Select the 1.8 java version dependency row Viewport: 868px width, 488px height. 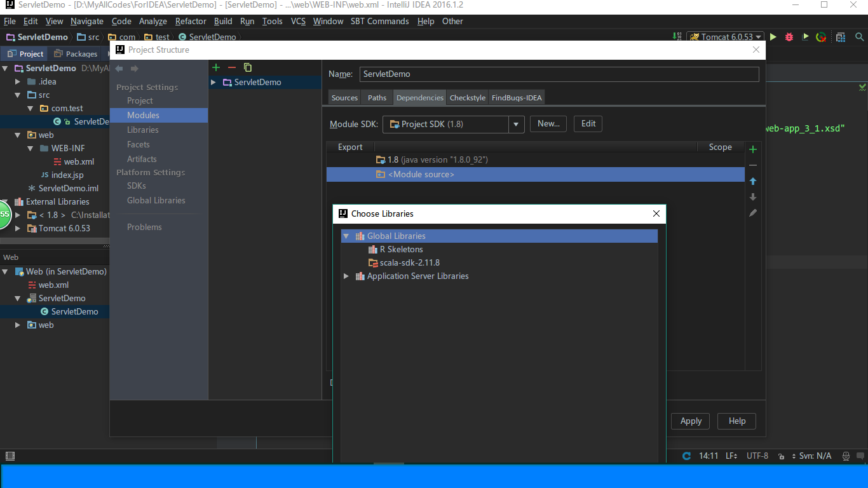coord(535,159)
